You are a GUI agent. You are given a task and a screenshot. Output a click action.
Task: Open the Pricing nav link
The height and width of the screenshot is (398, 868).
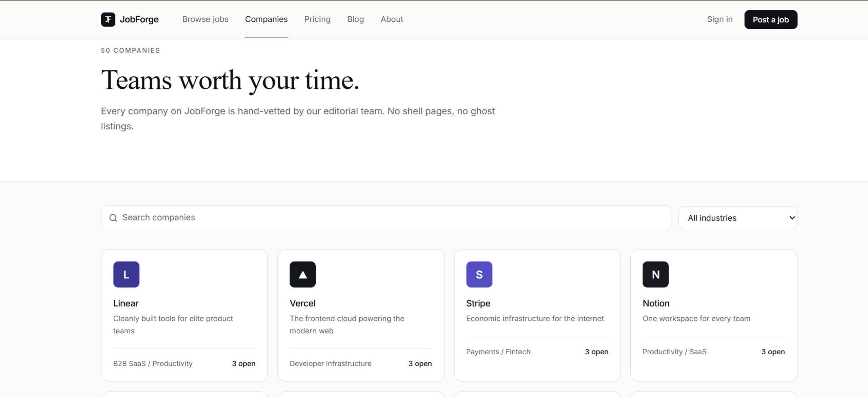click(317, 19)
